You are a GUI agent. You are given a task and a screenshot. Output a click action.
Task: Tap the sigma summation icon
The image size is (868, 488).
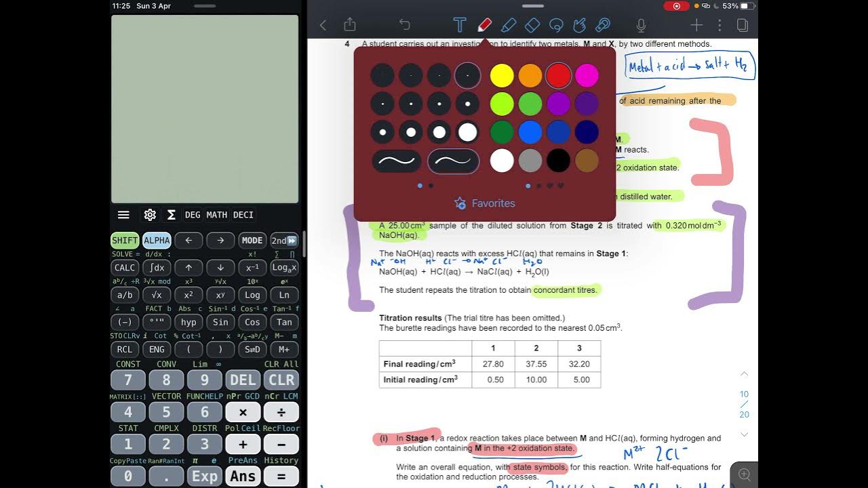pyautogui.click(x=172, y=215)
